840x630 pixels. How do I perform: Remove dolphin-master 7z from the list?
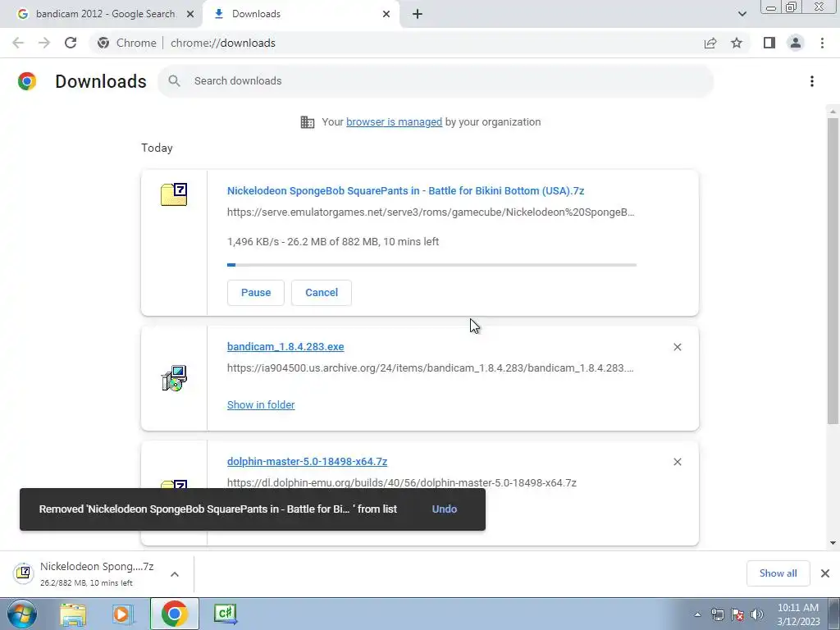(677, 462)
